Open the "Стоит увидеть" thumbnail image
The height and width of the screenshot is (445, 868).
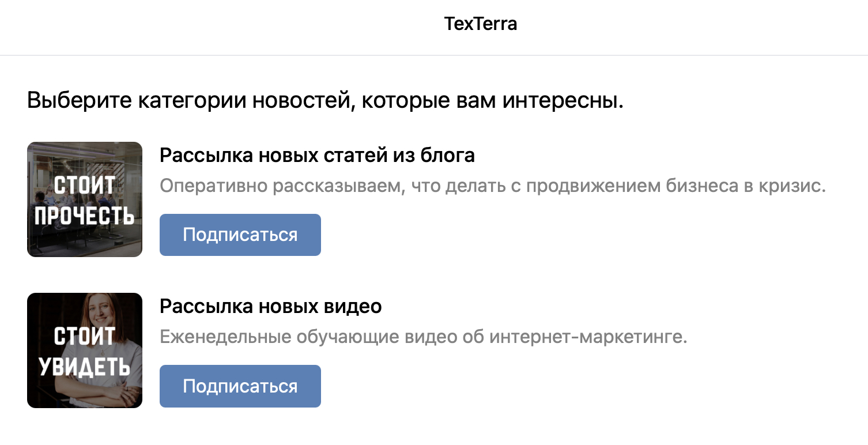(x=85, y=350)
